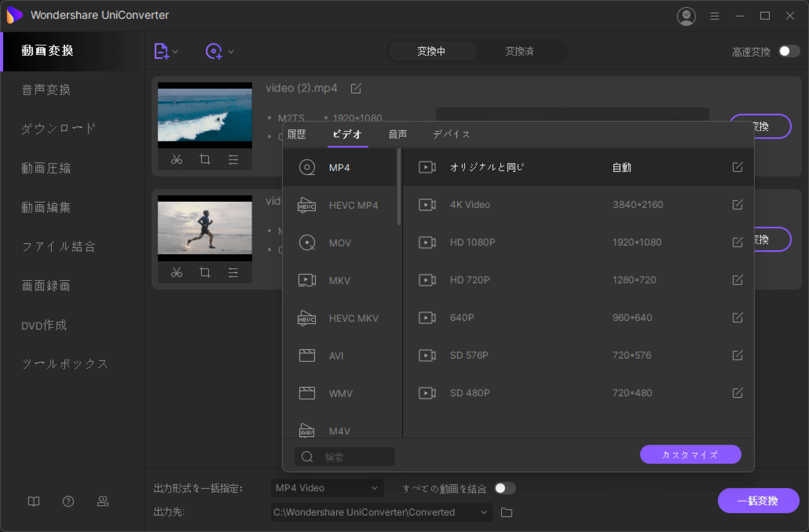This screenshot has height=532, width=809.
Task: Enable the 高速変換 toggle
Action: (x=789, y=51)
